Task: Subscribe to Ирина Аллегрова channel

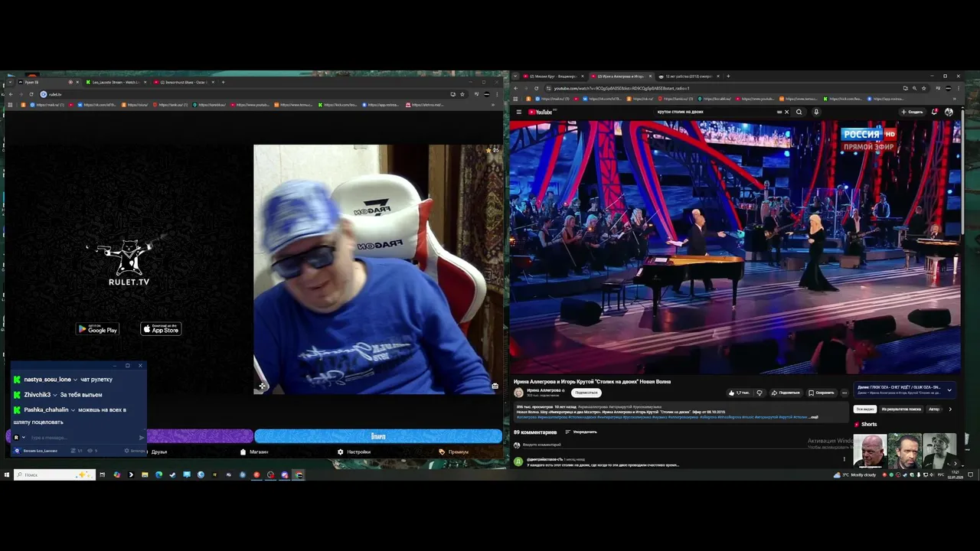Action: [586, 393]
